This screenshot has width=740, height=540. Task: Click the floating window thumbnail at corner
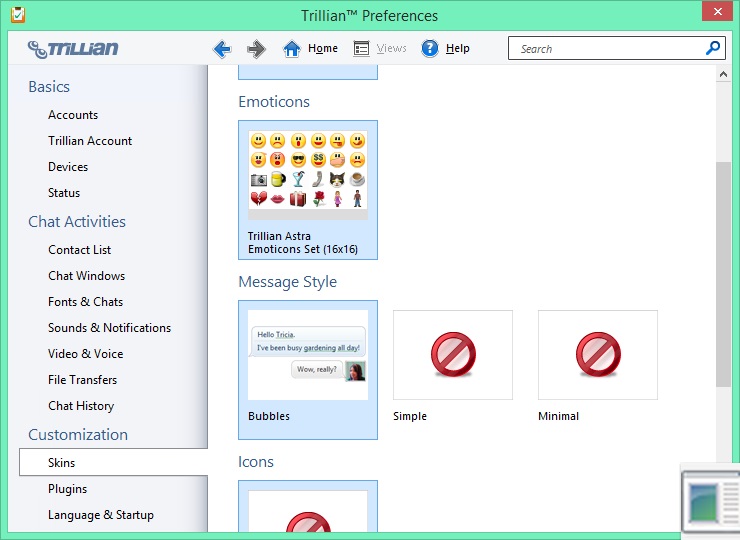click(711, 502)
